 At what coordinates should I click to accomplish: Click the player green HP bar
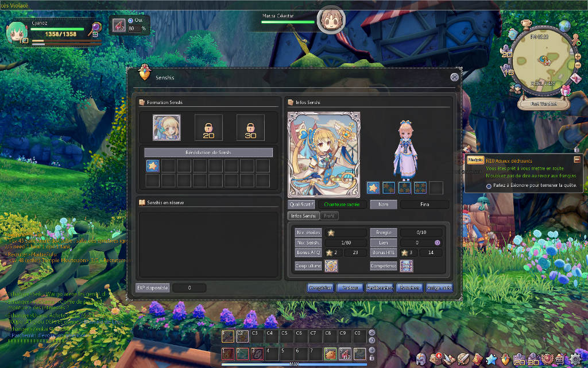click(x=57, y=29)
